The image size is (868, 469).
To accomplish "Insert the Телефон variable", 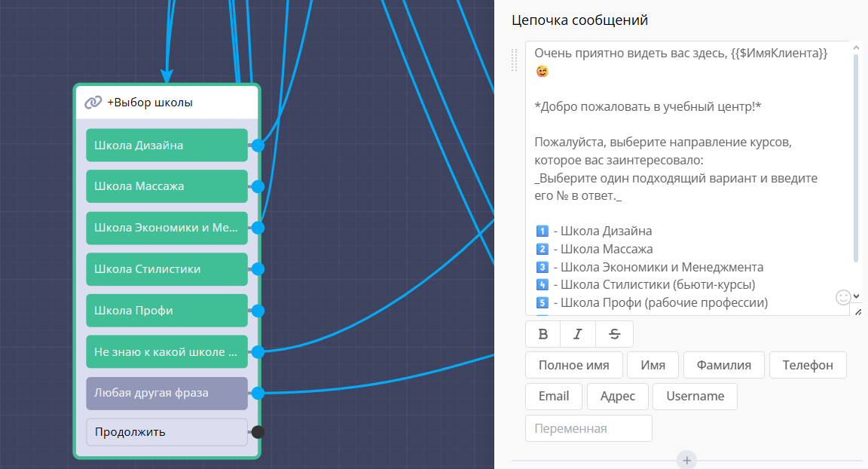I will [x=807, y=365].
